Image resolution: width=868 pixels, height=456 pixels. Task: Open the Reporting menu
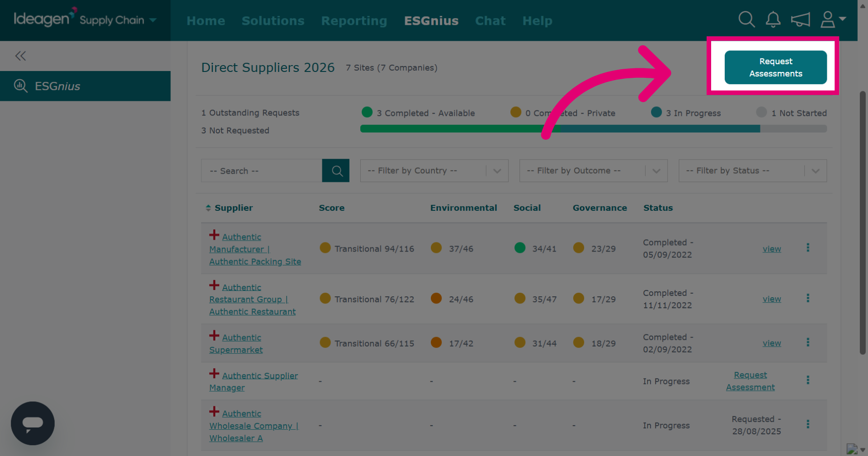pos(354,21)
